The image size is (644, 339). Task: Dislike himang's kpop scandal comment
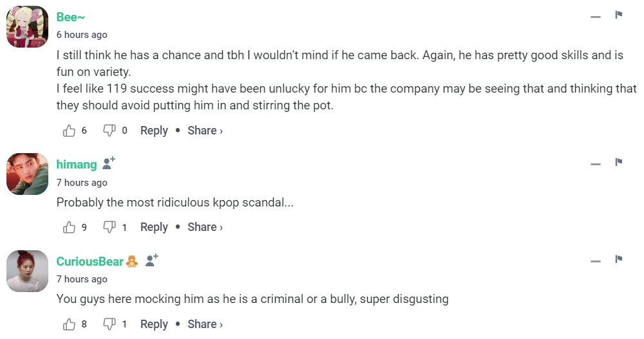tap(109, 227)
